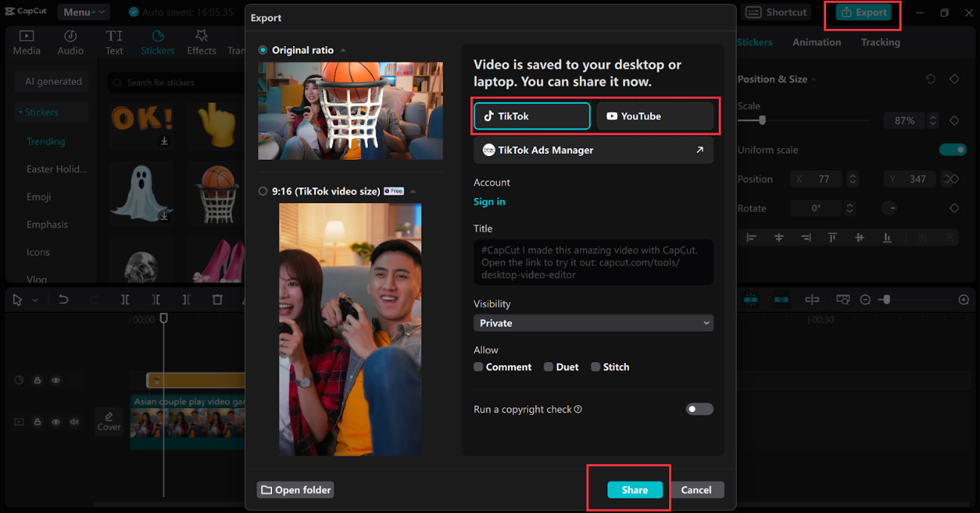
Task: Undo the last action
Action: 63,300
